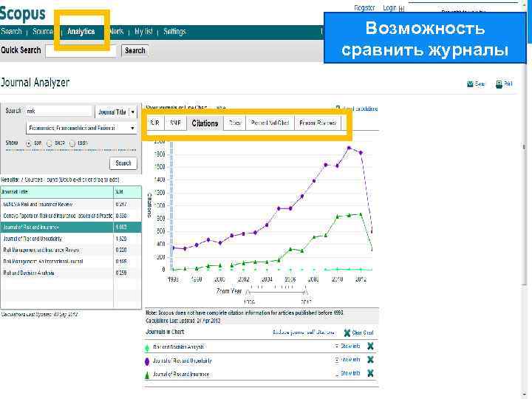
Task: Switch to the SNIP chart tab
Action: [x=175, y=123]
